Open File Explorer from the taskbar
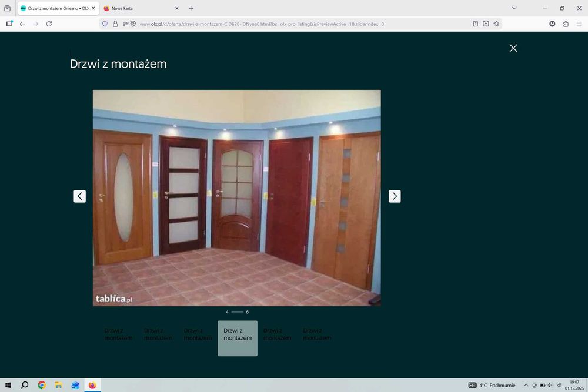Viewport: 588px width, 392px height. [x=58, y=385]
